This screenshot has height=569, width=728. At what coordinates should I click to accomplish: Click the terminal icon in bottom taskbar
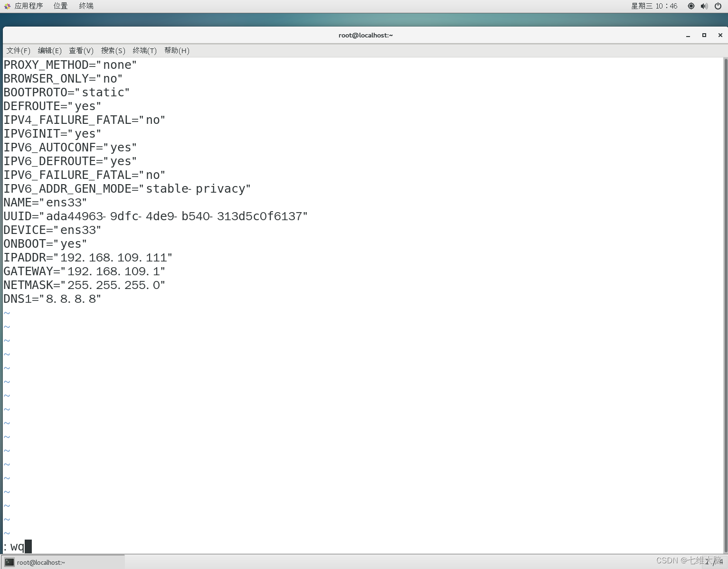[x=9, y=562]
